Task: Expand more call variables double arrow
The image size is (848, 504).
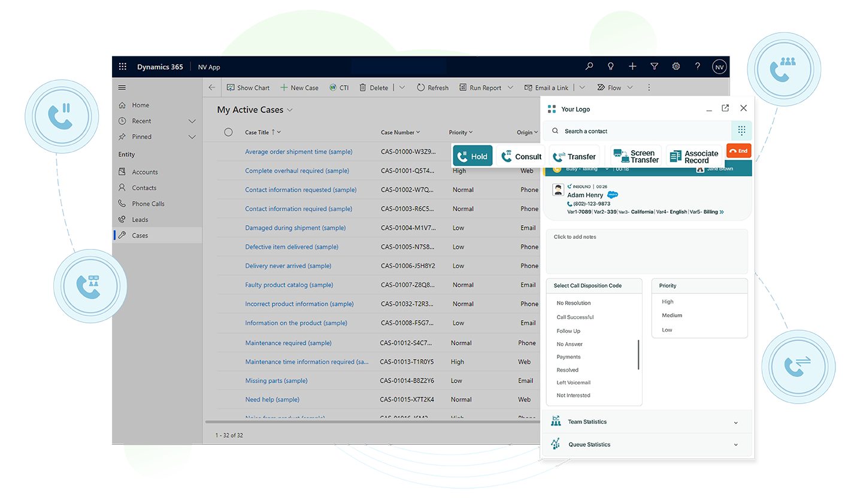Action: coord(722,212)
